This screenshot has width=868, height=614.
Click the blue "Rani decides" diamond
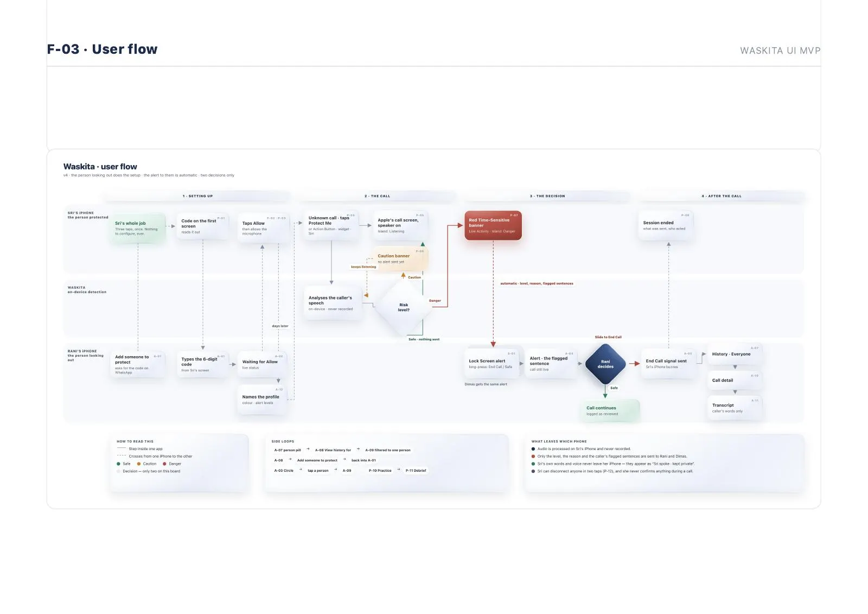(x=605, y=364)
